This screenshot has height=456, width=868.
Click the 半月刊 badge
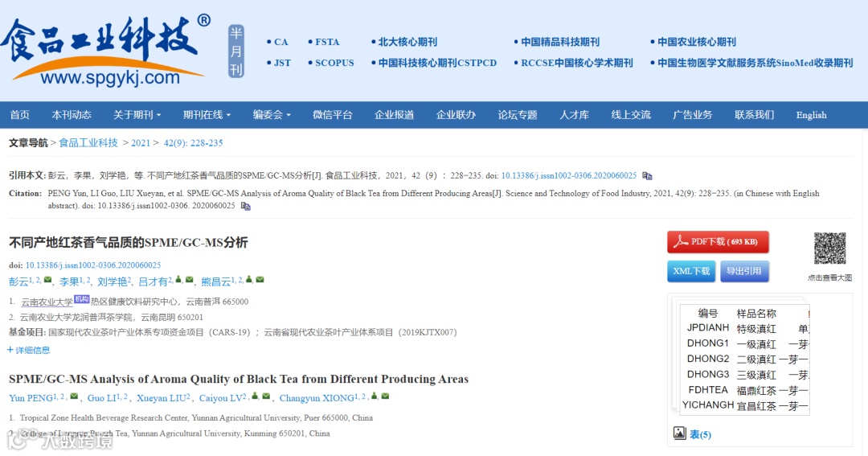(236, 51)
